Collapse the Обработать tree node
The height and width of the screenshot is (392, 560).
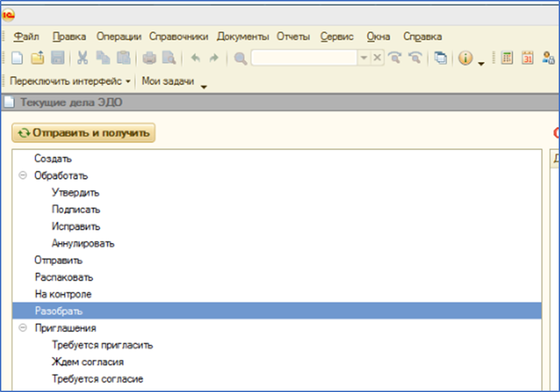(x=23, y=175)
